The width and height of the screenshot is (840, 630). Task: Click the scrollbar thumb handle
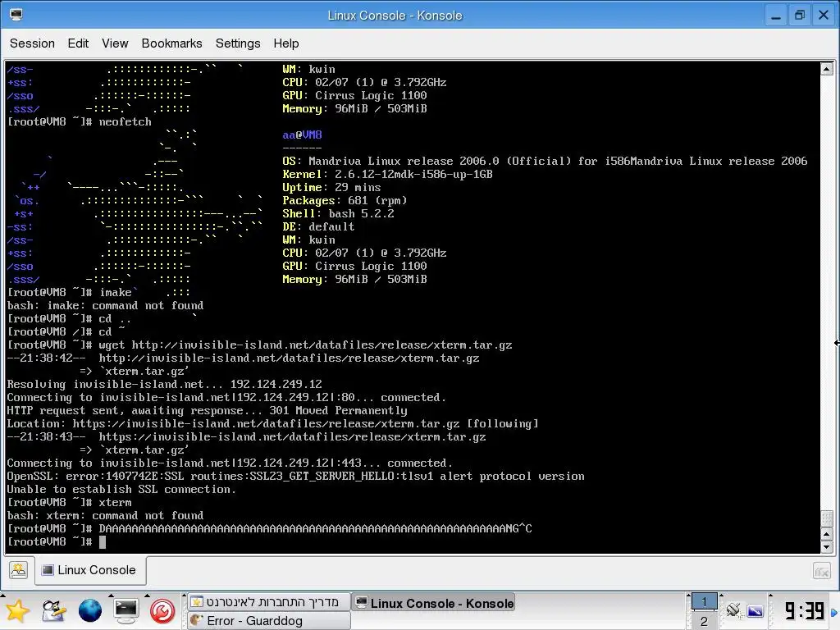(x=827, y=518)
